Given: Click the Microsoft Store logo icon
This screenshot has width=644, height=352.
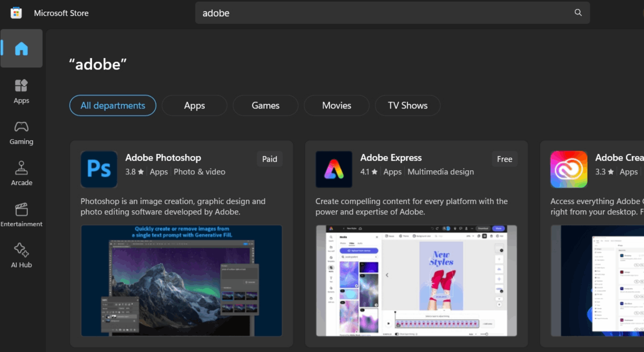Looking at the screenshot, I should 16,13.
